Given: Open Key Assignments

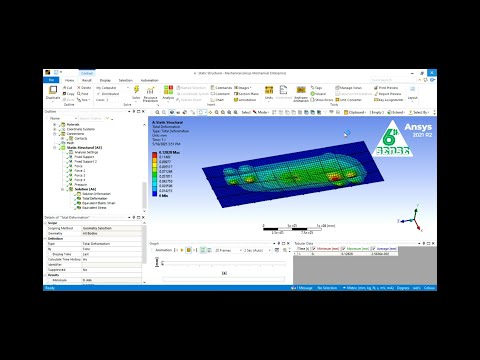Looking at the screenshot, I should 388,100.
